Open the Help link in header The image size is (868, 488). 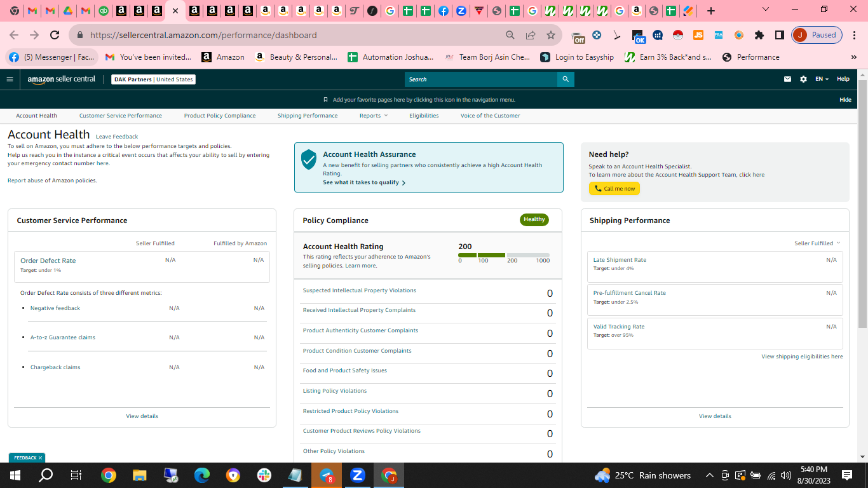point(843,79)
